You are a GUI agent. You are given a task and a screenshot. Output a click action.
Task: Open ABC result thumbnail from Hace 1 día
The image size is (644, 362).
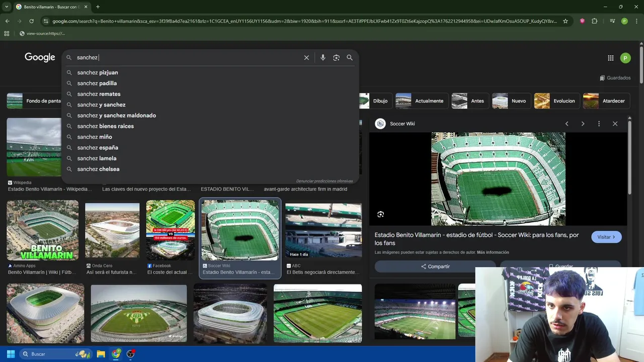tap(324, 230)
